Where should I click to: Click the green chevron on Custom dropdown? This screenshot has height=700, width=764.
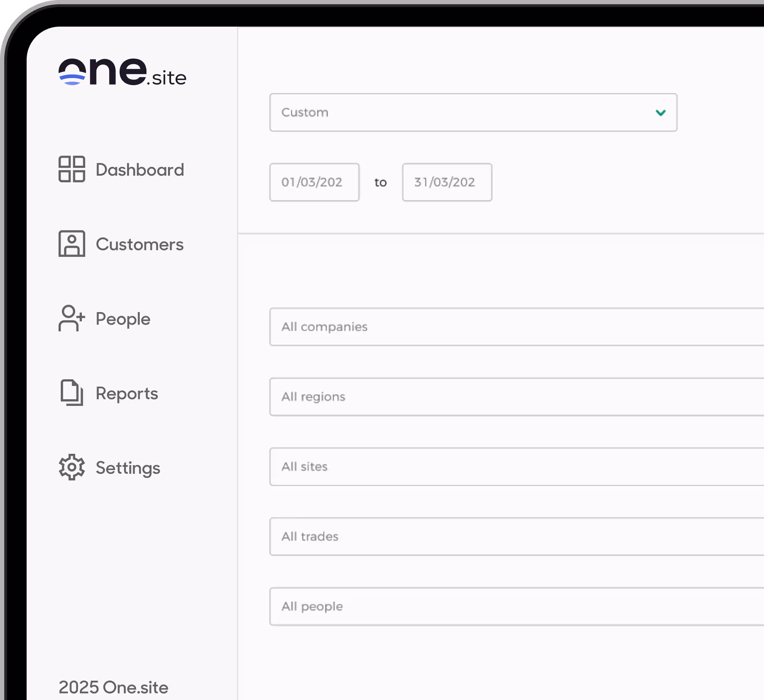pyautogui.click(x=661, y=112)
